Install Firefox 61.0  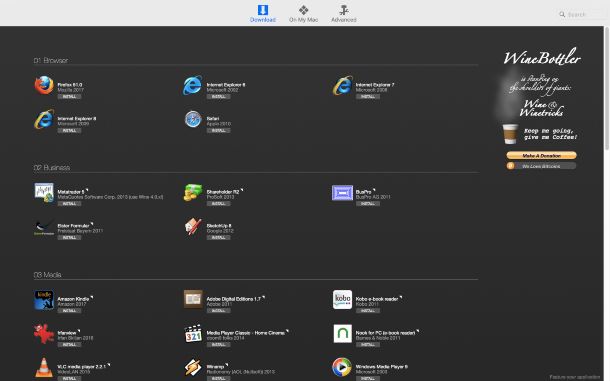pos(69,97)
